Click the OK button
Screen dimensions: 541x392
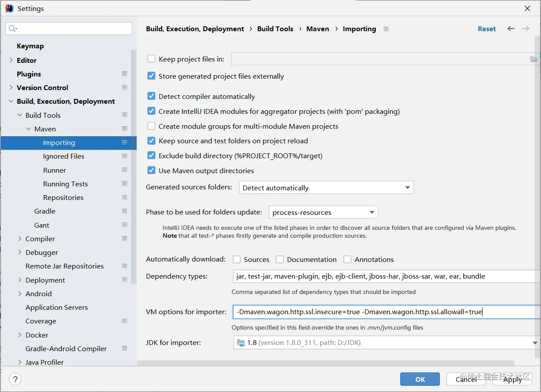420,379
